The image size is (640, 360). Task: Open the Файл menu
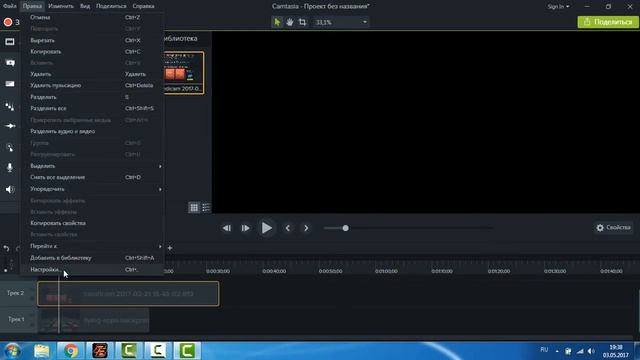[10, 6]
